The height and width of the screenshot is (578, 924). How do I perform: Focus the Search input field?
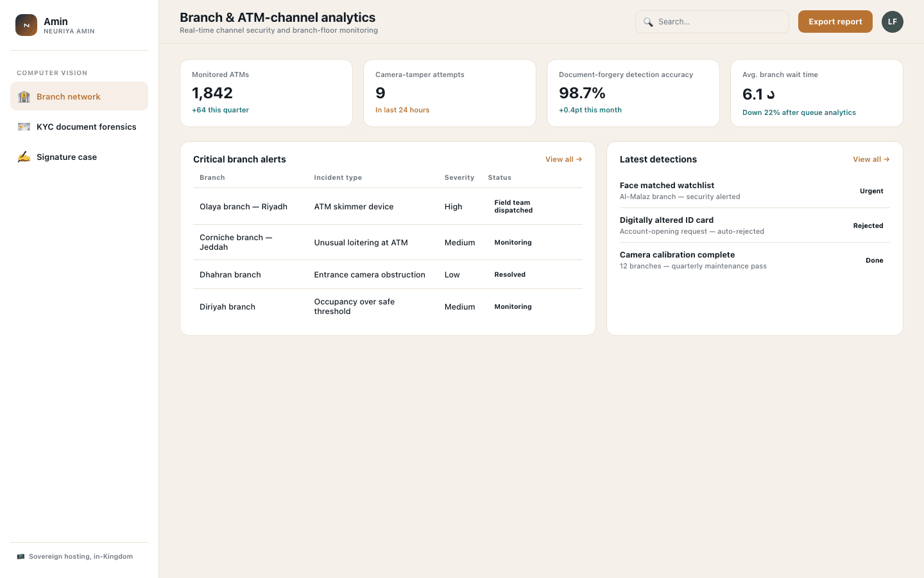click(x=712, y=22)
